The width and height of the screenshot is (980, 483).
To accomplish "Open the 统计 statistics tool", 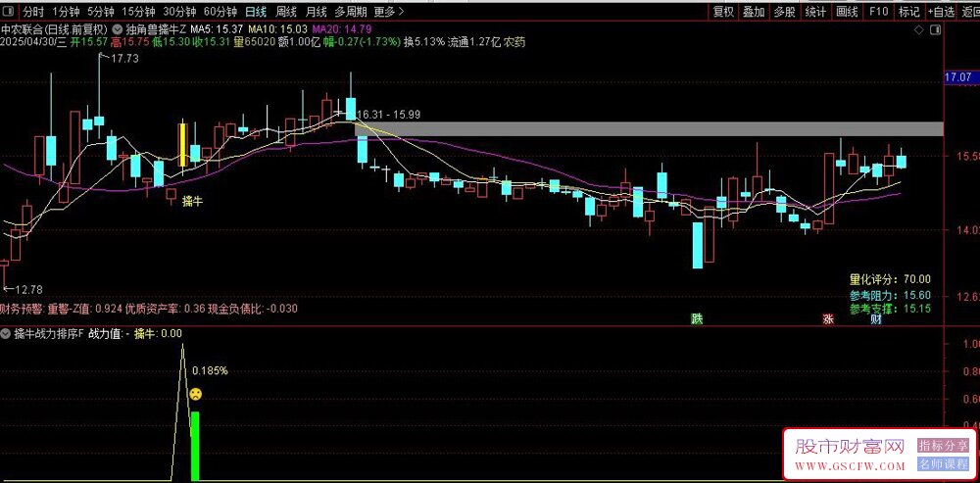I will click(x=815, y=11).
